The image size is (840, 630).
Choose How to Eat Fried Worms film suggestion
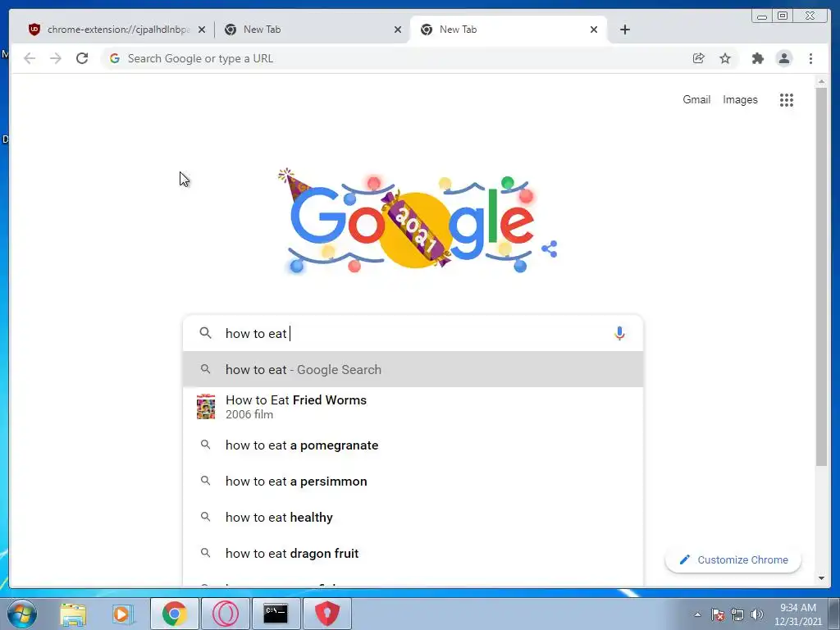point(413,407)
